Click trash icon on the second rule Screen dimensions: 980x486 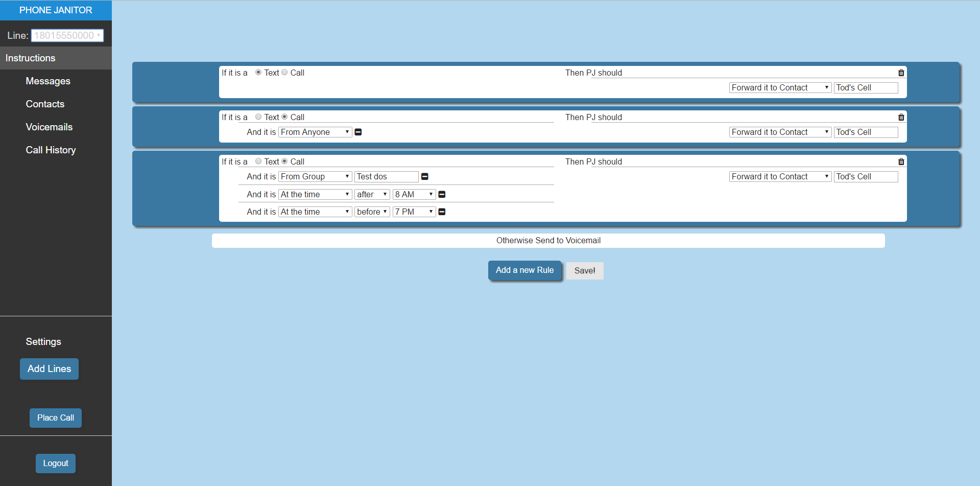click(901, 118)
